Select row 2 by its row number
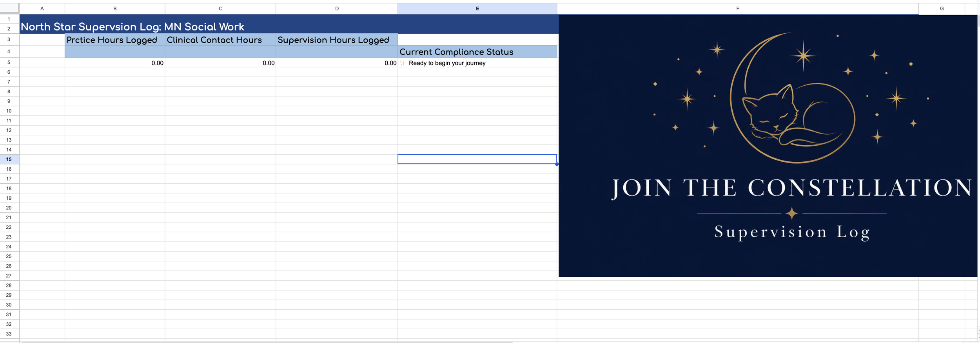 [9, 29]
